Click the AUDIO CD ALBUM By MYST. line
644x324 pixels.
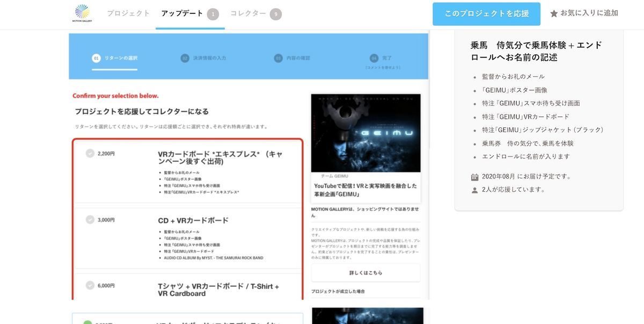tap(214, 258)
